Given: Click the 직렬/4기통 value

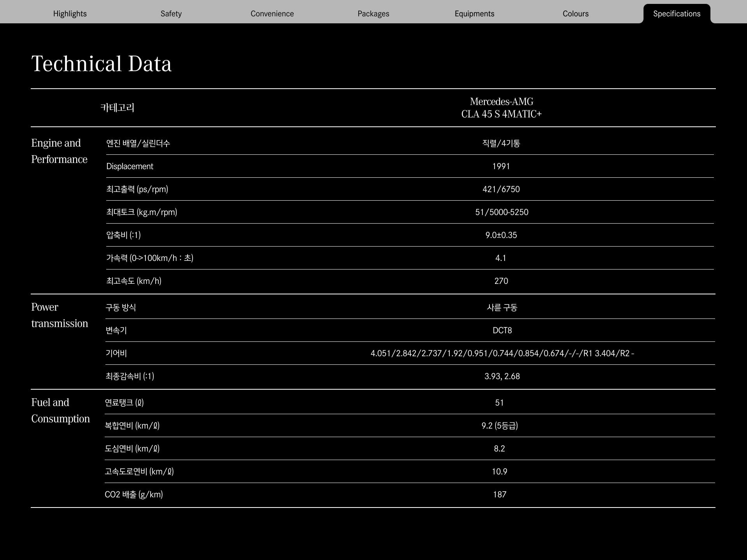Looking at the screenshot, I should click(x=501, y=143).
